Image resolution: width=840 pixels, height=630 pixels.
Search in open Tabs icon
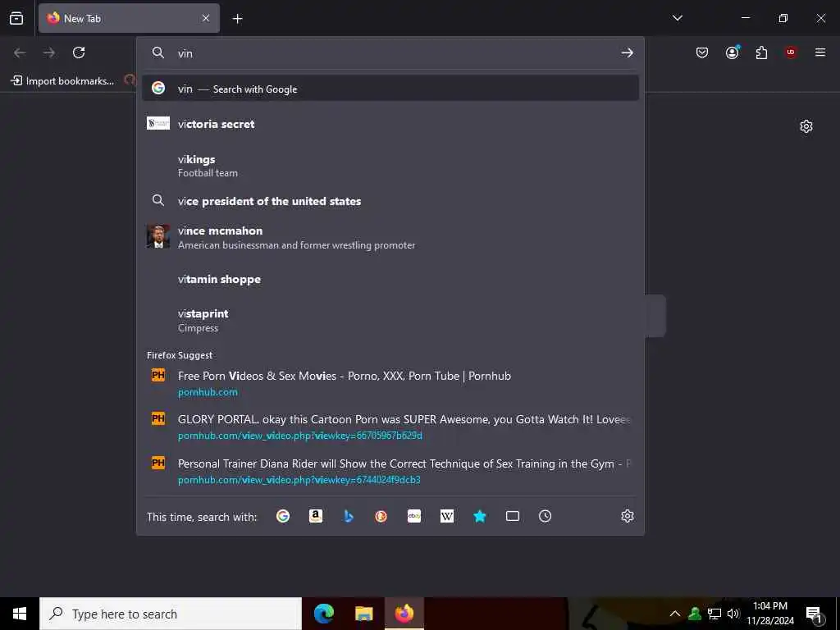click(x=513, y=516)
